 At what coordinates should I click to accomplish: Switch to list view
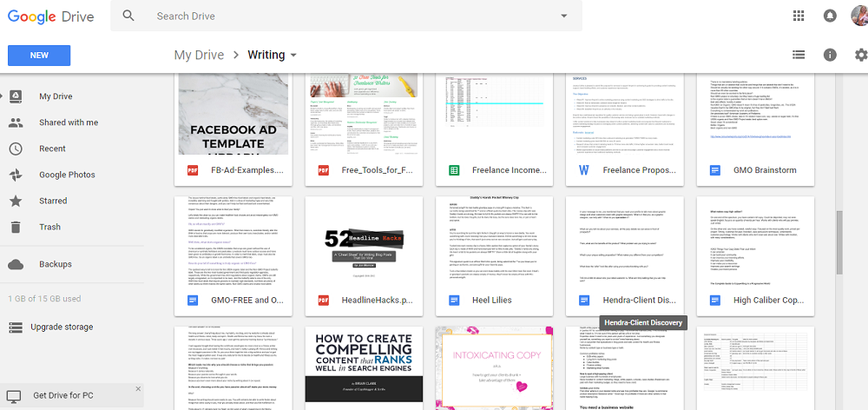point(799,55)
